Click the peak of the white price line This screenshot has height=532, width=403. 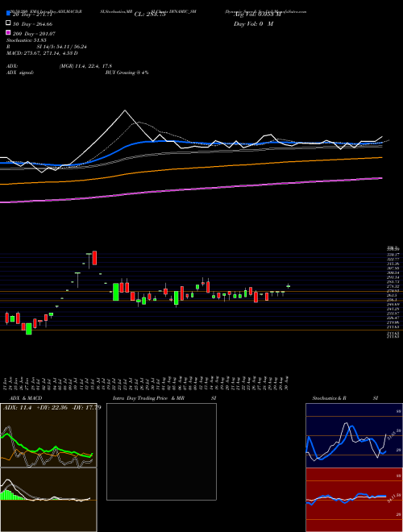(x=125, y=110)
